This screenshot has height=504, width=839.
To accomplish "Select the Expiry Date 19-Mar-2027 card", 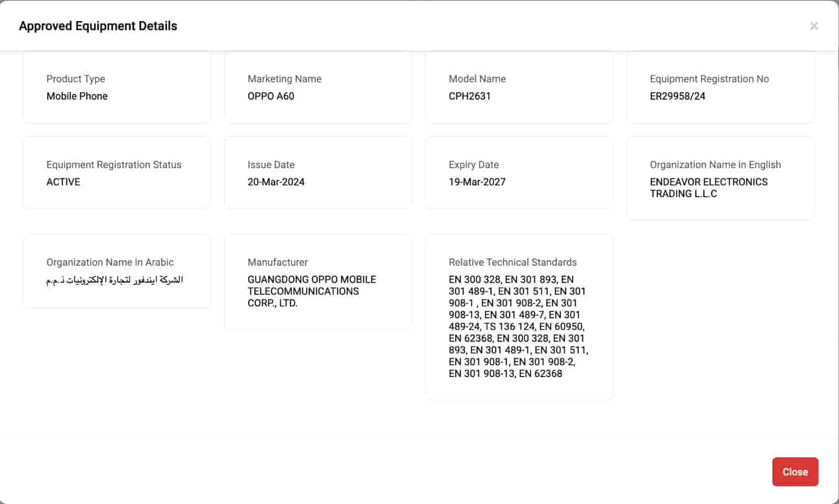I will pyautogui.click(x=519, y=172).
